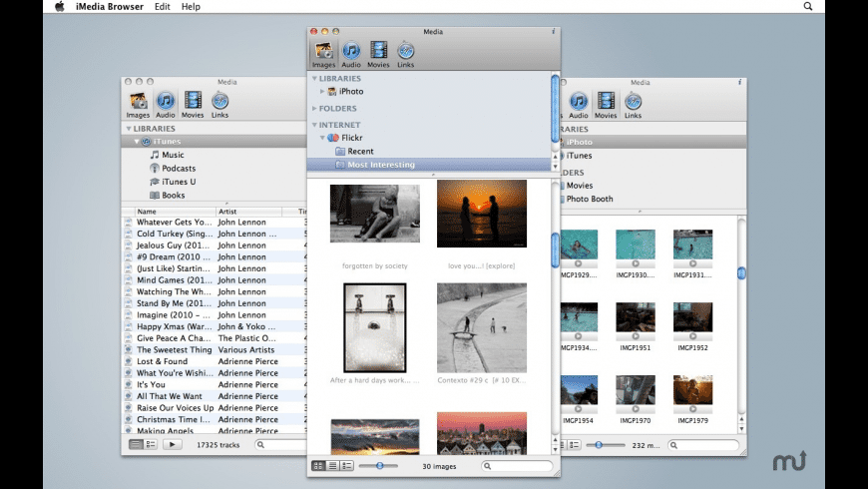This screenshot has height=489, width=868.
Task: Open Links tab in right Media window
Action: click(633, 105)
